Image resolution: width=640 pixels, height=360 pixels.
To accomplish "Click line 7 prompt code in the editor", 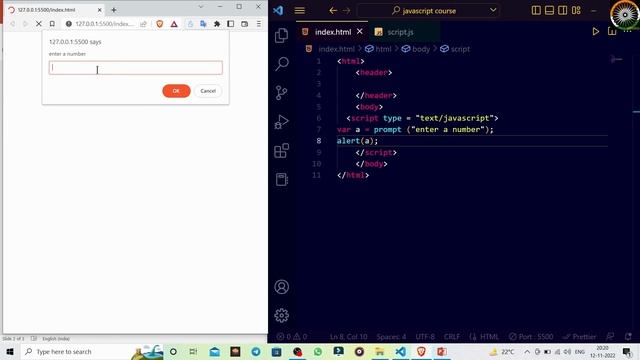I will [x=415, y=129].
